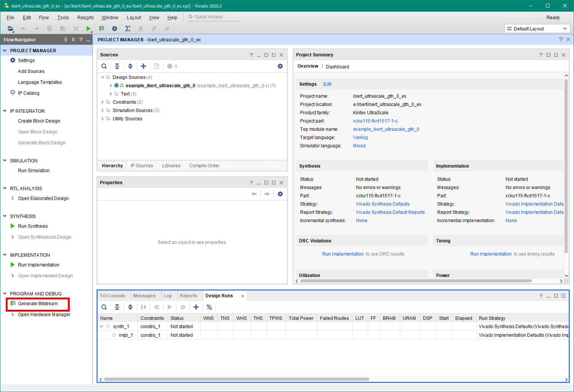The image size is (574, 392).
Task: Click Reset to first step icon in Design Runs
Action: (143, 307)
